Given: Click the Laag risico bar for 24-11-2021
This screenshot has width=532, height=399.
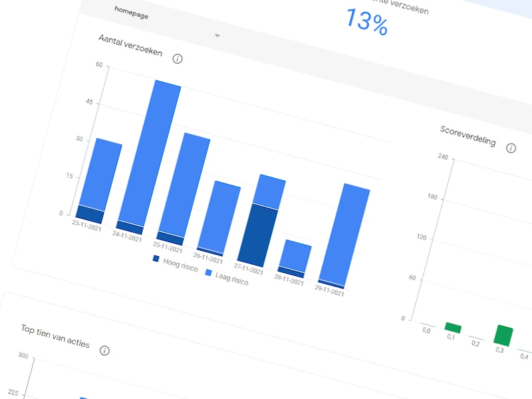Looking at the screenshot, I should coord(151,153).
